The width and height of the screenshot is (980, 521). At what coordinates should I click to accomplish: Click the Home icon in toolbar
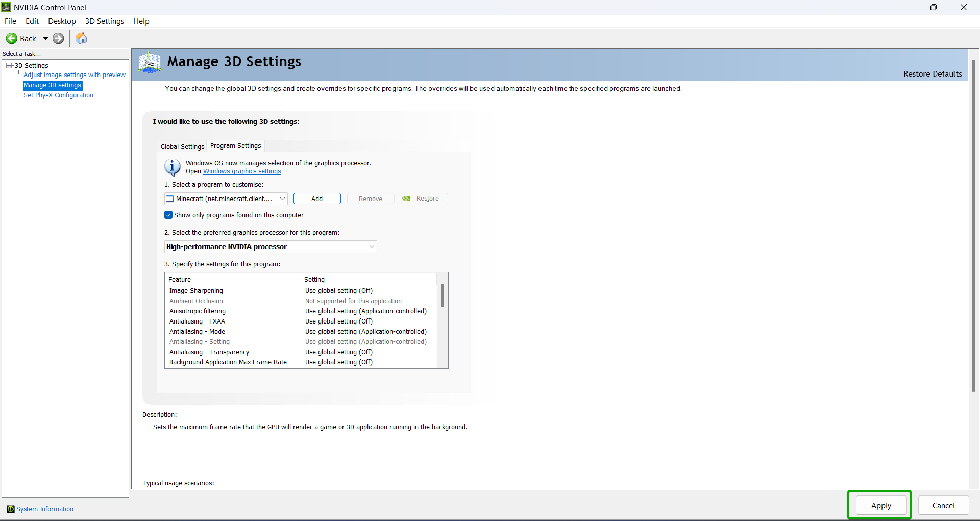click(x=81, y=38)
